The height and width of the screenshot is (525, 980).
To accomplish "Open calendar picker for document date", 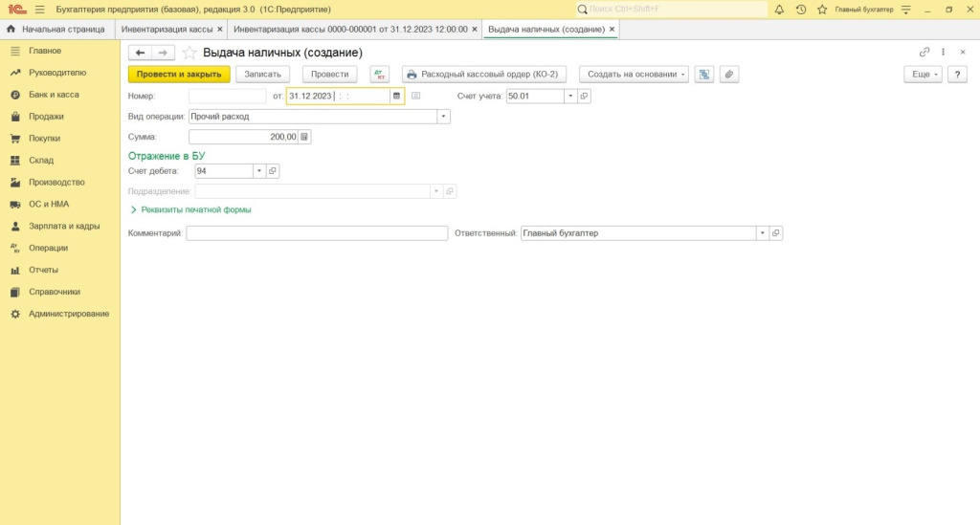I will point(396,97).
